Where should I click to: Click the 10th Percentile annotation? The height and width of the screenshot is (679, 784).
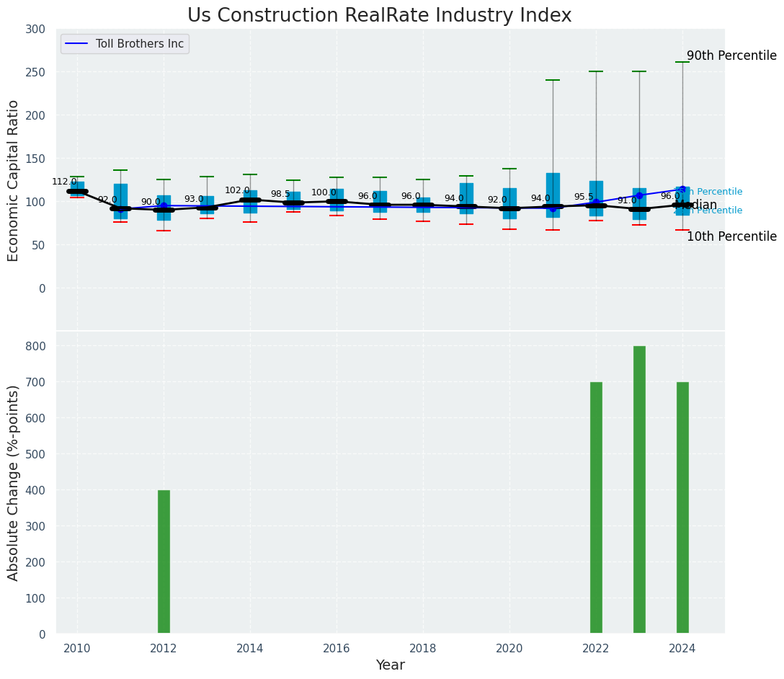tap(731, 236)
